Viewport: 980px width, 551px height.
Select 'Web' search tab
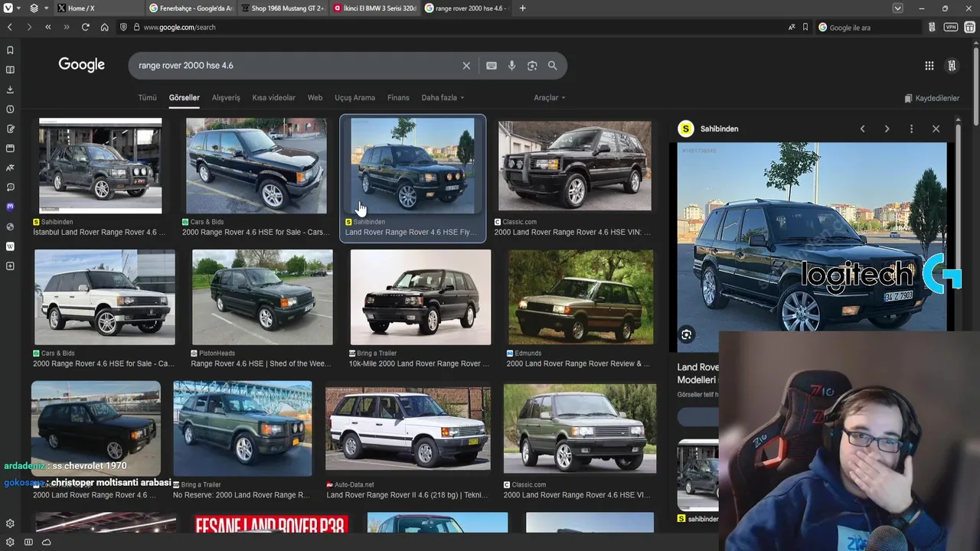315,98
